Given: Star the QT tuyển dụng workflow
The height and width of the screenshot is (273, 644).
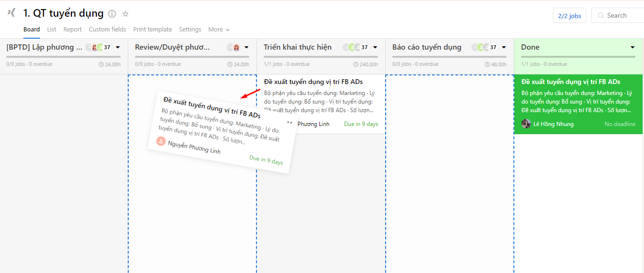Looking at the screenshot, I should point(125,14).
